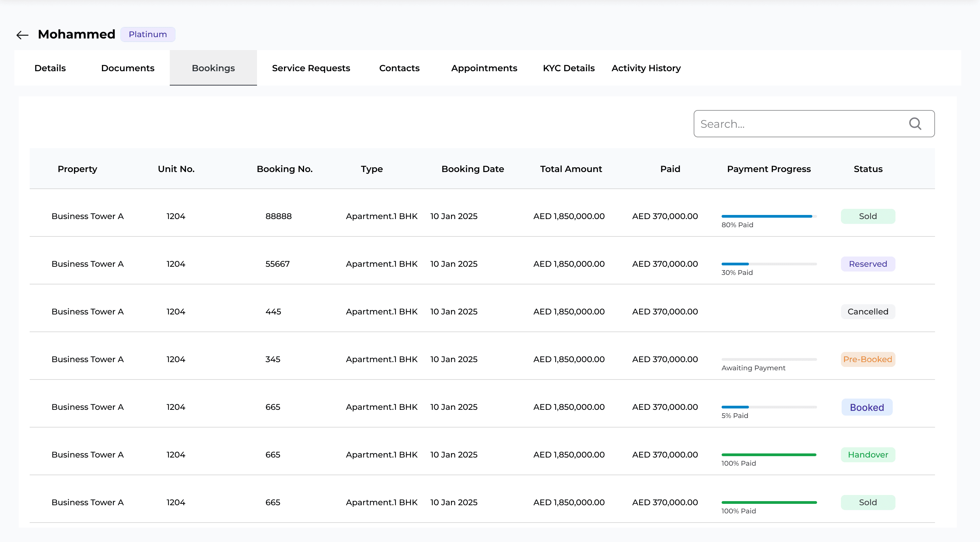Switch to the Documents tab
Screen dimensions: 980x542
(x=128, y=68)
